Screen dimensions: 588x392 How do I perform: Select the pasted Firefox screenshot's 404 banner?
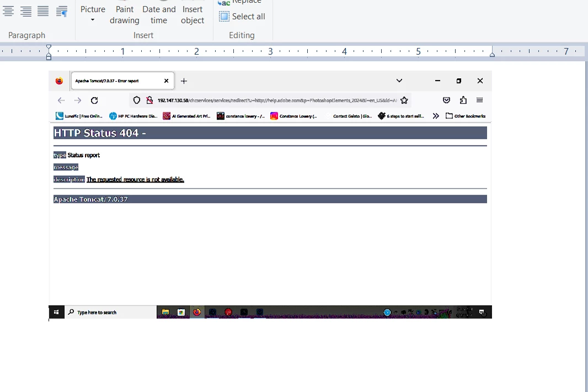pos(270,133)
